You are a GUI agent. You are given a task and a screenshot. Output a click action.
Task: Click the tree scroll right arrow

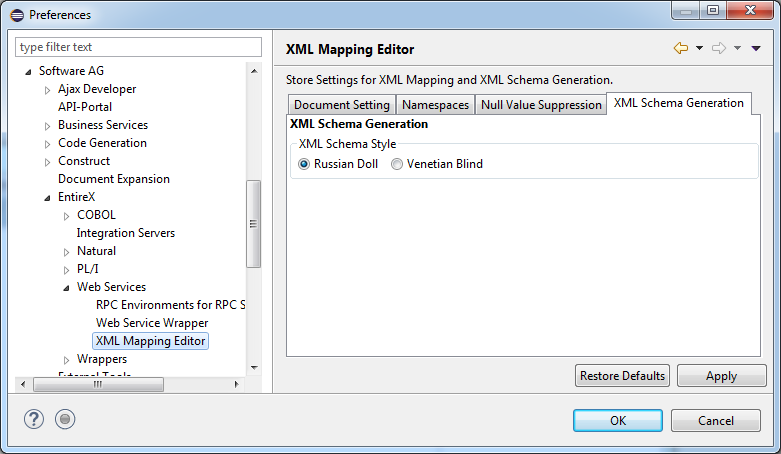[237, 384]
